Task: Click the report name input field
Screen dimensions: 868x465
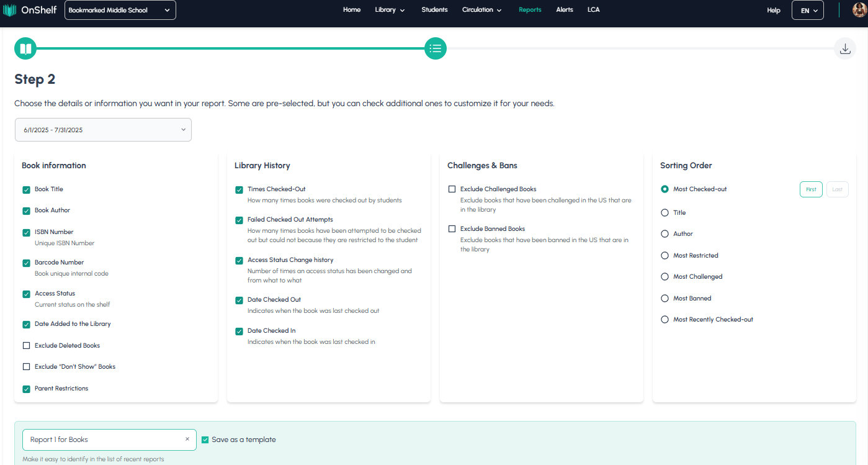Action: click(x=102, y=440)
